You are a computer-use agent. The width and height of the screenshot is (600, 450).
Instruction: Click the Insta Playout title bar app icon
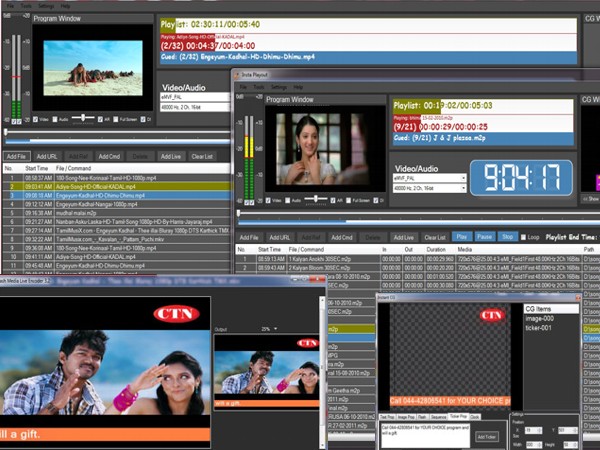[236, 75]
